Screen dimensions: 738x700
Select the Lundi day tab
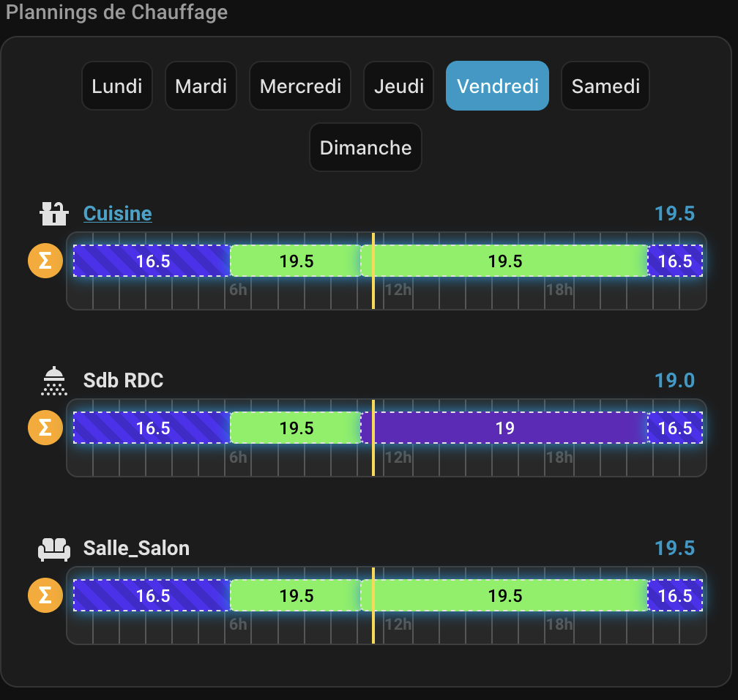[117, 86]
